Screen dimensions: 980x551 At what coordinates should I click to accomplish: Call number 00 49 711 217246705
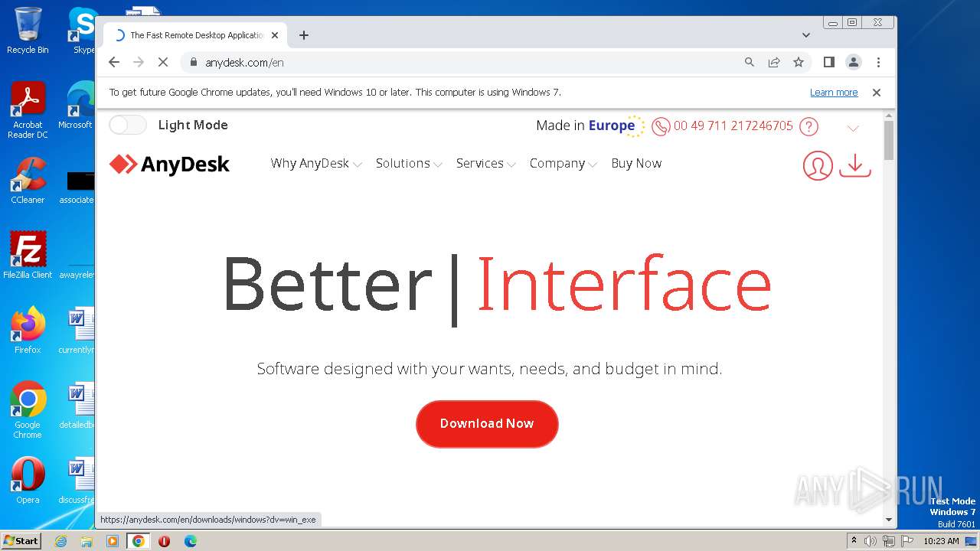point(733,126)
